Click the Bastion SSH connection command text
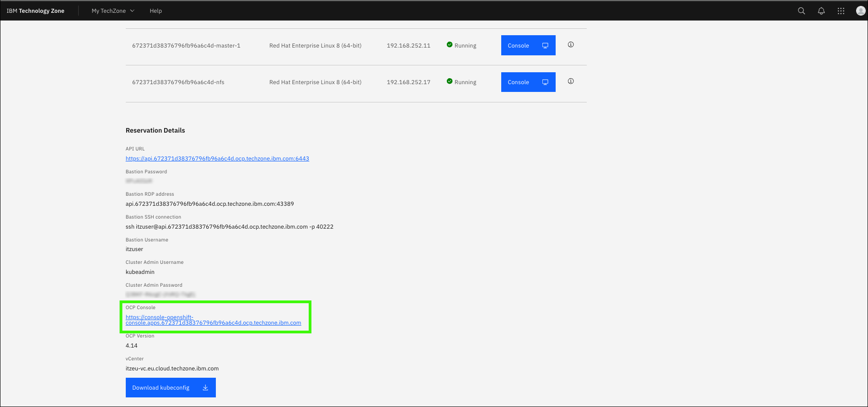868x407 pixels. point(229,227)
